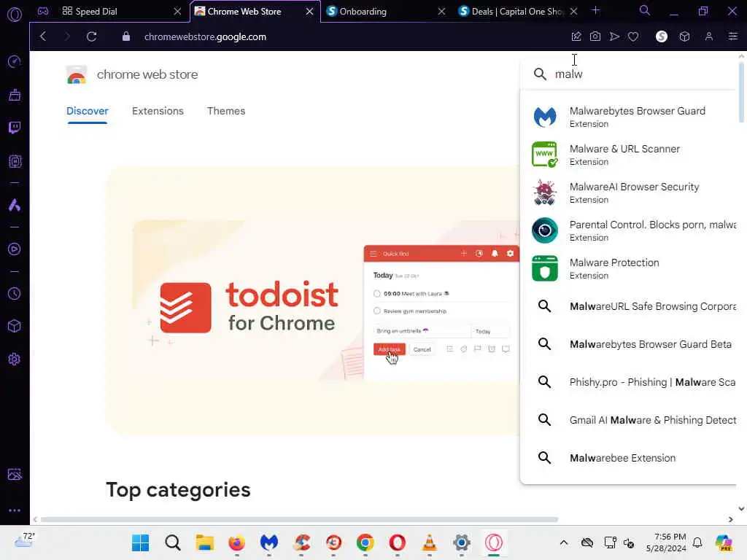Open GX Corner gamepad icon
The height and width of the screenshot is (560, 747).
click(43, 11)
